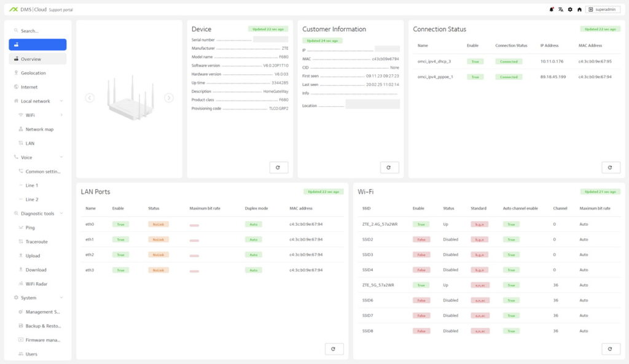Show the next device image
629x364 pixels.
(169, 98)
